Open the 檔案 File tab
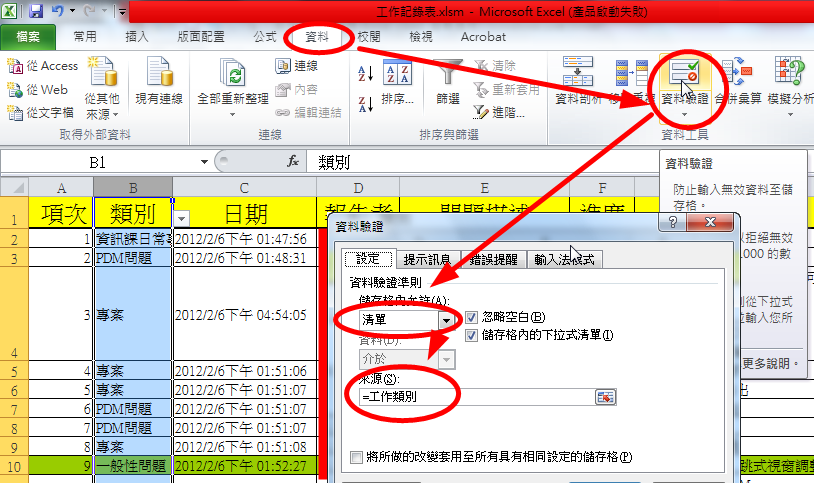Viewport: 814px width, 483px height. (x=28, y=37)
